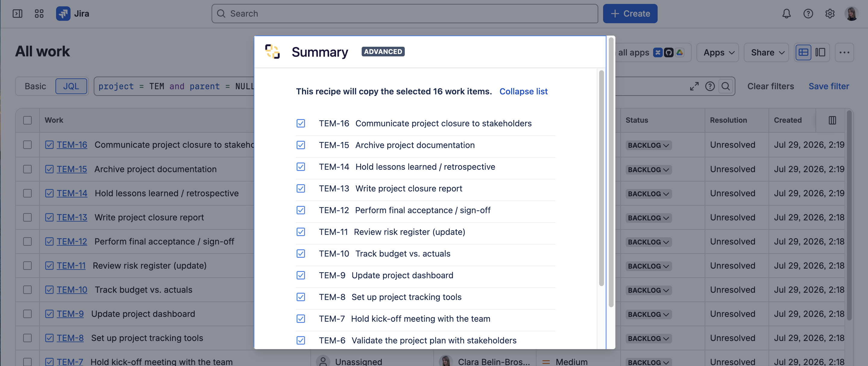The width and height of the screenshot is (868, 366).
Task: Uncheck TEM-16 in the Summary list
Action: point(300,123)
